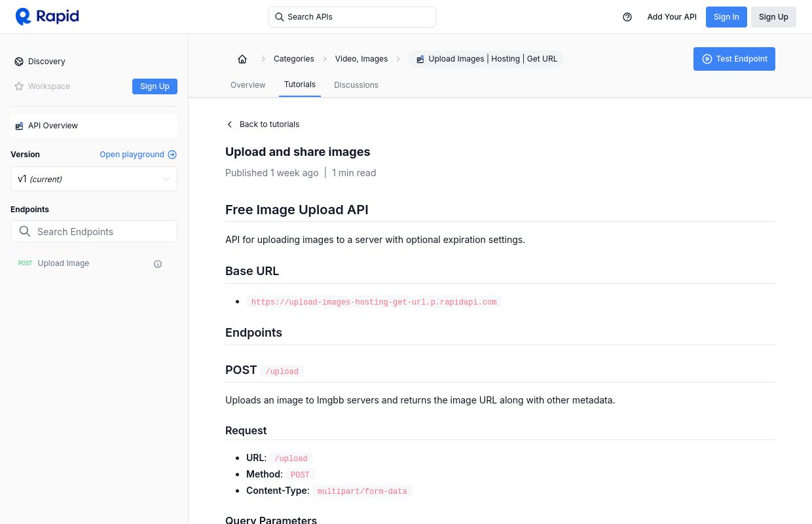The height and width of the screenshot is (524, 812).
Task: Click the Version label in sidebar
Action: click(25, 155)
